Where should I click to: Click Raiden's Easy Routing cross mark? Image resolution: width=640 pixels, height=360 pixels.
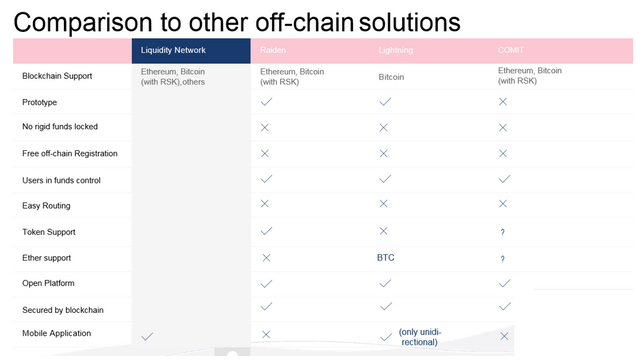pyautogui.click(x=264, y=204)
